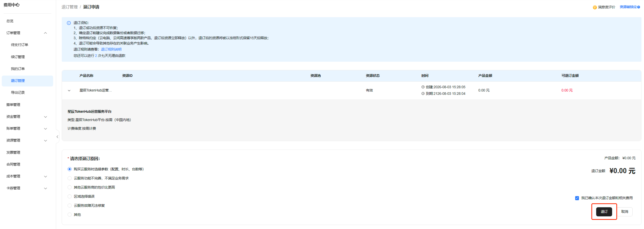Click the red 0.00 元 refundable amount
Viewport: 644px width, 229px height.
[x=567, y=90]
